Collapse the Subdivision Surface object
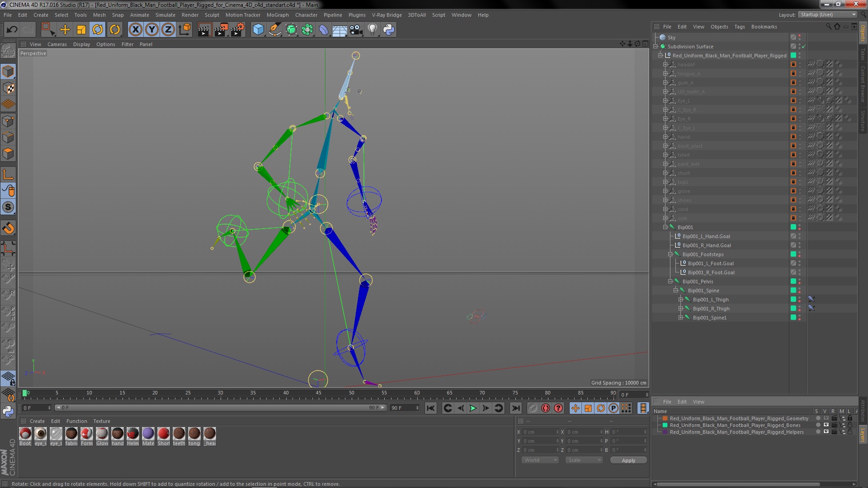Screen dimensions: 868x488 (x=655, y=47)
